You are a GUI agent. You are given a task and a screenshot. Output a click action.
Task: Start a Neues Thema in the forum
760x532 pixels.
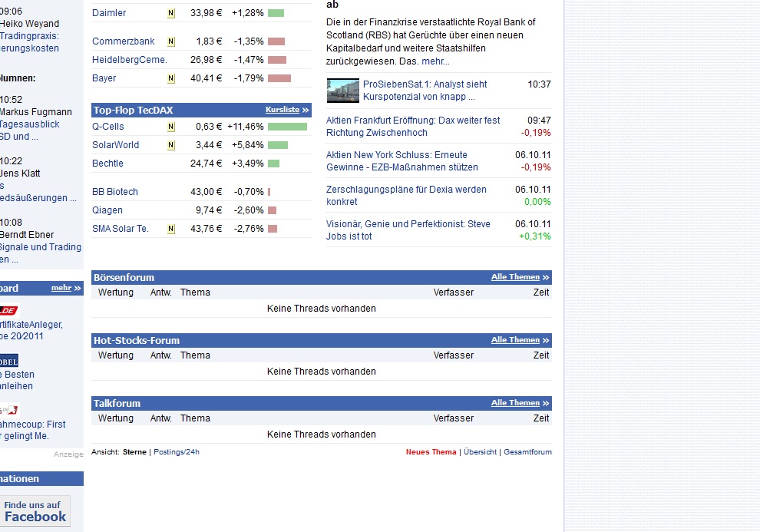431,452
